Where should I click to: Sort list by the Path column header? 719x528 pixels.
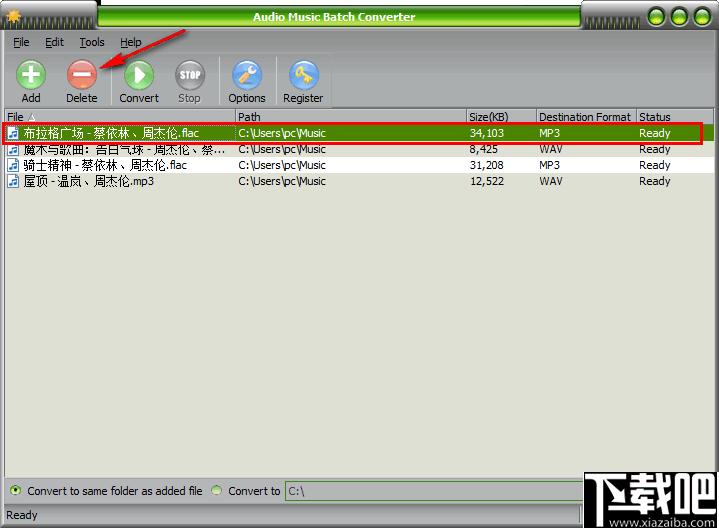pyautogui.click(x=351, y=117)
